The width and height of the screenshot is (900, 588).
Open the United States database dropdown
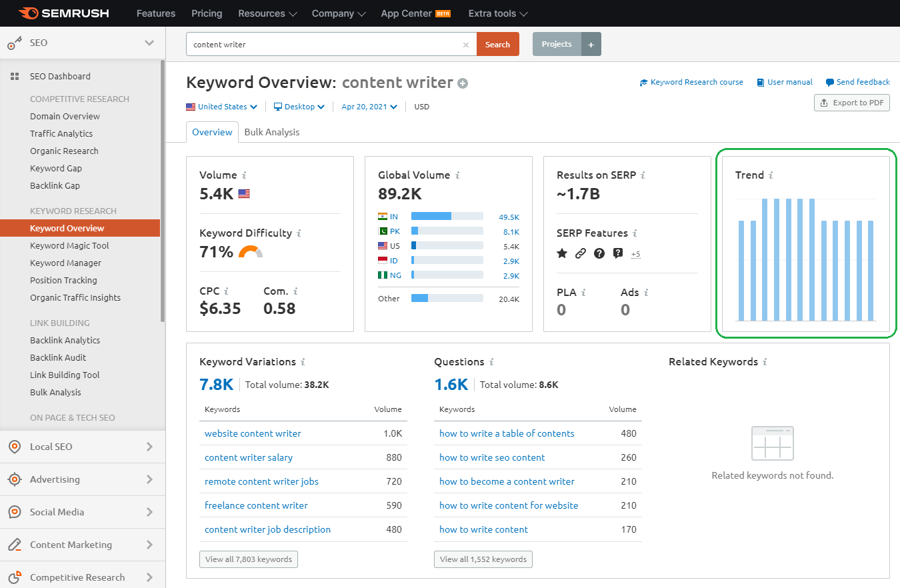[x=221, y=107]
